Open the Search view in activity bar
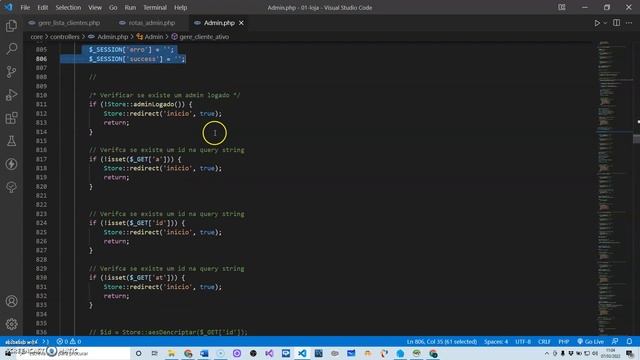The height and width of the screenshot is (360, 640). pyautogui.click(x=11, y=49)
